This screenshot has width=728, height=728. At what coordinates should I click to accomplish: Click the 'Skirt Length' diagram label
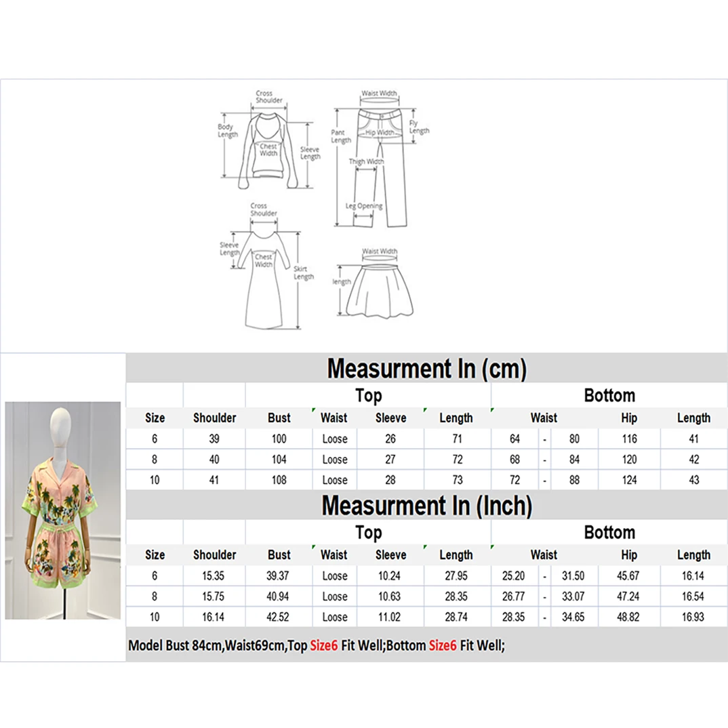(x=304, y=272)
